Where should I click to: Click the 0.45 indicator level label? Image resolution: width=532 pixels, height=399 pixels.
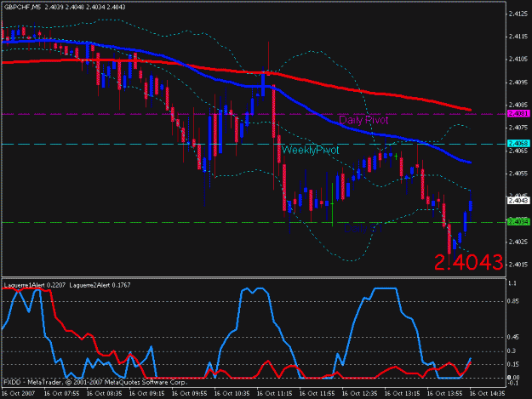[x=513, y=337]
